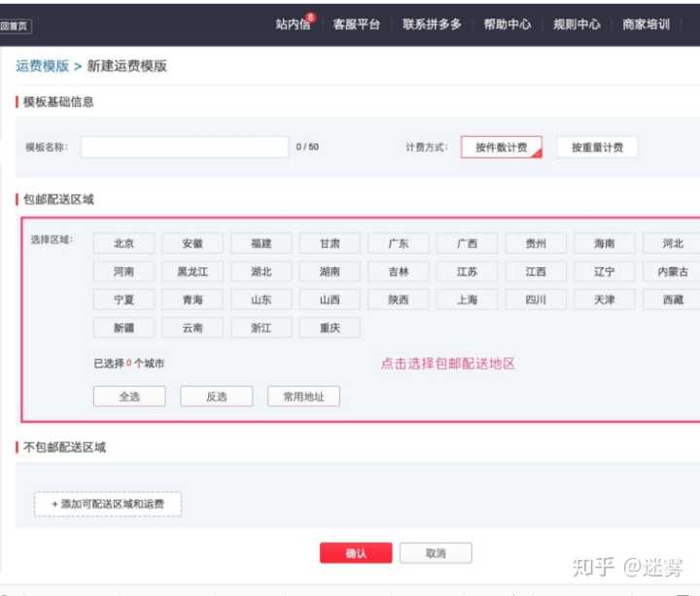
Task: Choose 重庆 region option
Action: tap(330, 328)
